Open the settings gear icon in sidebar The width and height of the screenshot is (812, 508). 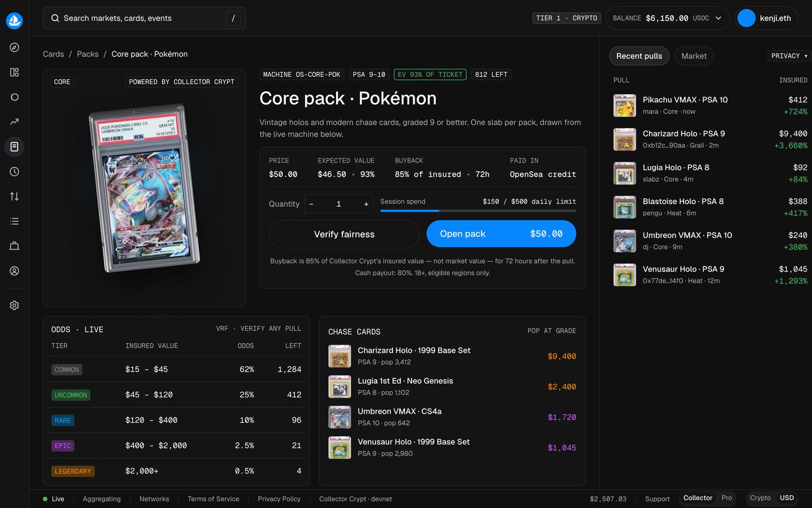click(x=15, y=305)
